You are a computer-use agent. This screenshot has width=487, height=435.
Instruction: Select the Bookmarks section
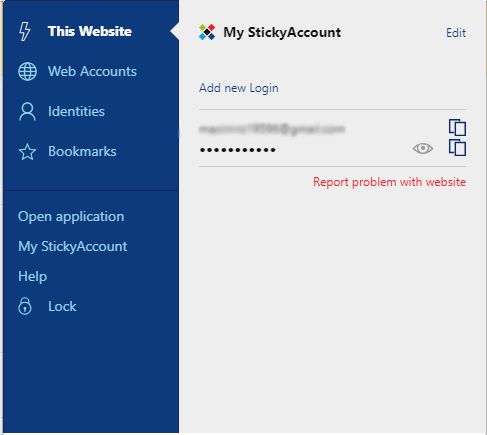click(x=82, y=151)
